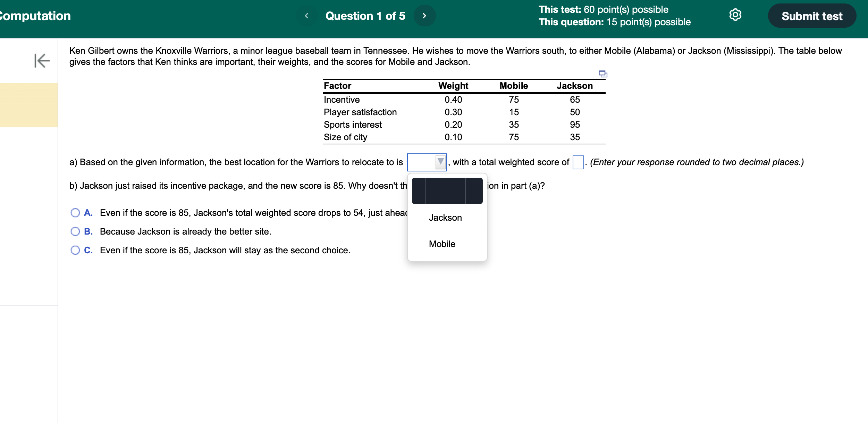
Task: Click the total weighted score input box
Action: pyautogui.click(x=578, y=162)
